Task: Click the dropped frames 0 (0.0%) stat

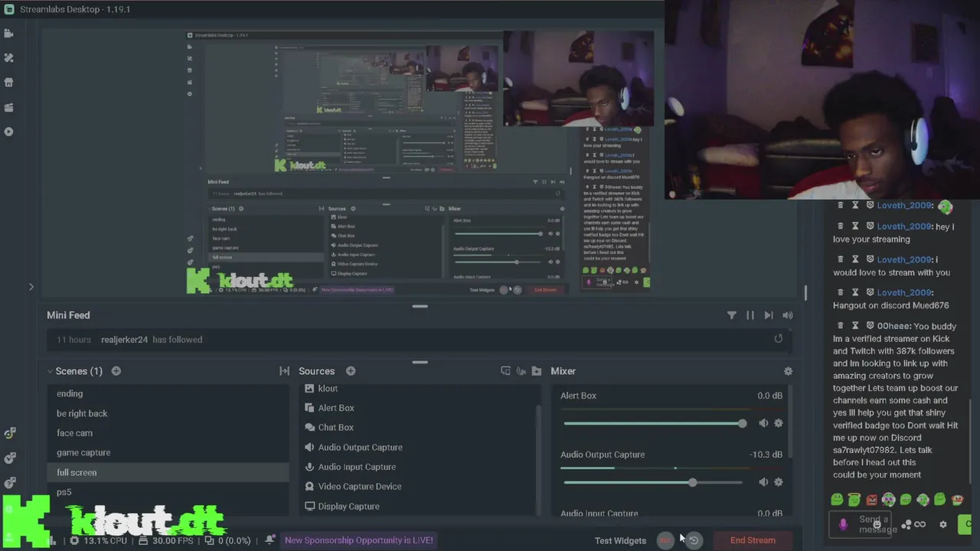Action: point(228,540)
